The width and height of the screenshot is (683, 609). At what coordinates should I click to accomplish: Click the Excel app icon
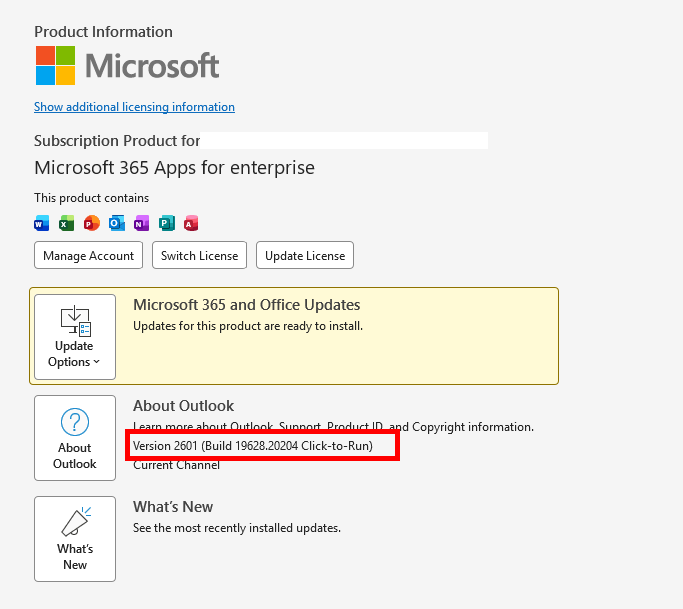(x=67, y=223)
